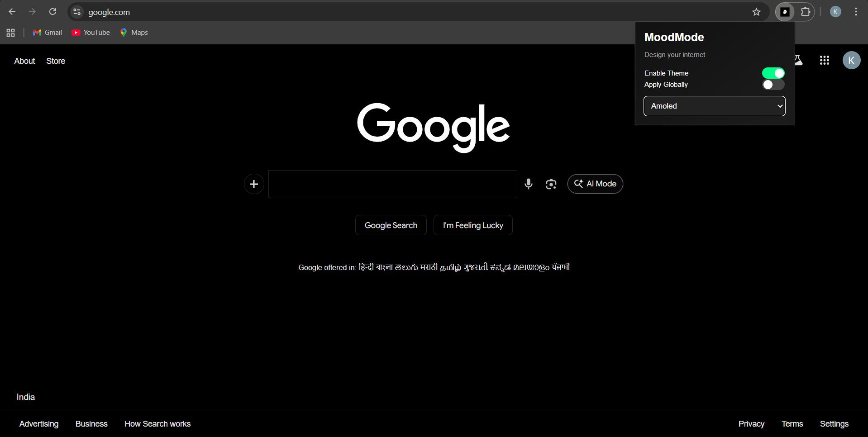Switch Google language to मराठी

pos(429,267)
